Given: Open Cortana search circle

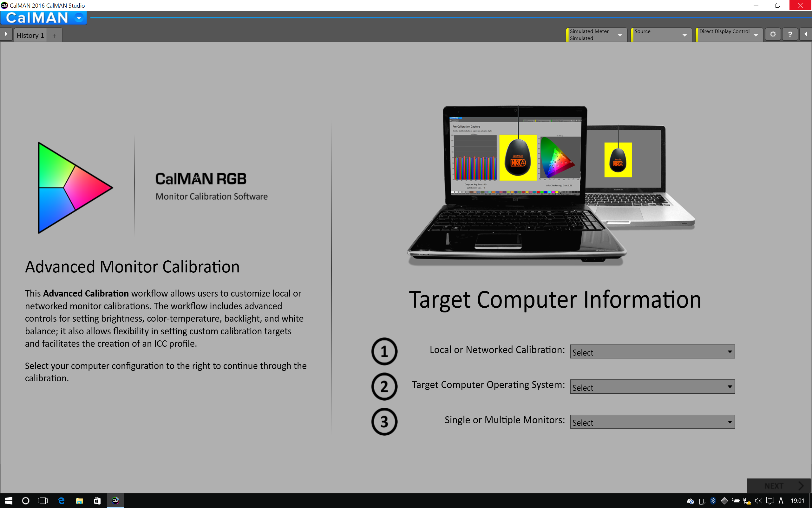Looking at the screenshot, I should coord(25,501).
